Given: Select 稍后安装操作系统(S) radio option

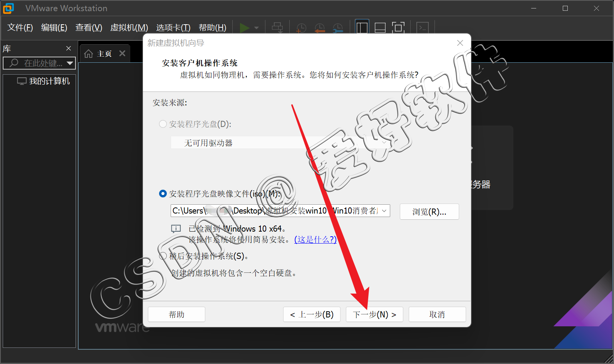Looking at the screenshot, I should pos(163,256).
